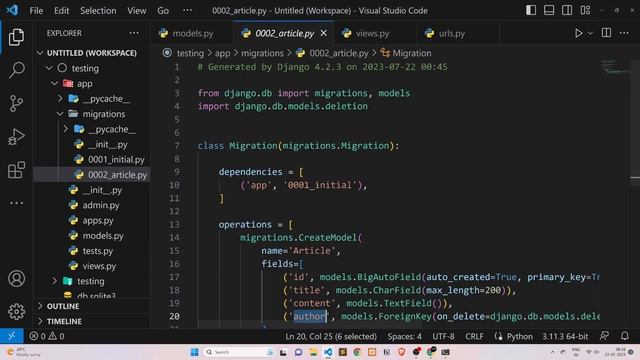The width and height of the screenshot is (640, 360).
Task: Open notifications bell in status bar
Action: click(624, 336)
